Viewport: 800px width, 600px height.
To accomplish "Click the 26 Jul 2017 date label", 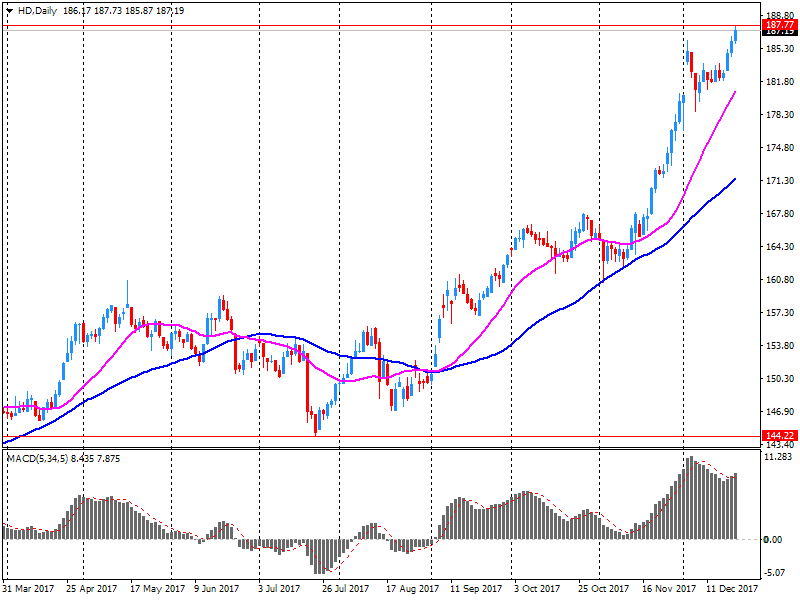I will (345, 588).
